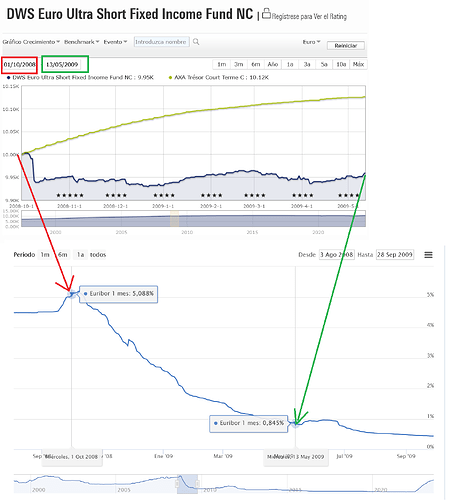Click the Euribor 0,845% data point
The image size is (450, 500).
point(295,424)
